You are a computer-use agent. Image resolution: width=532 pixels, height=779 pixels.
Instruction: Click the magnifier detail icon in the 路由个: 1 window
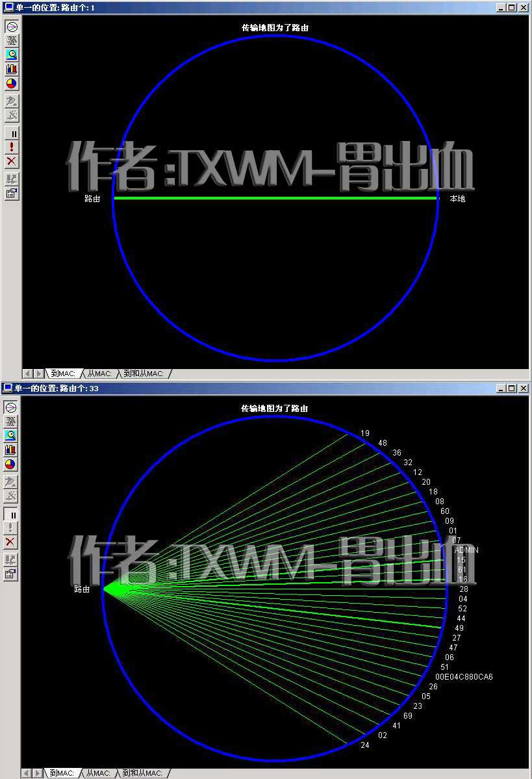click(12, 55)
